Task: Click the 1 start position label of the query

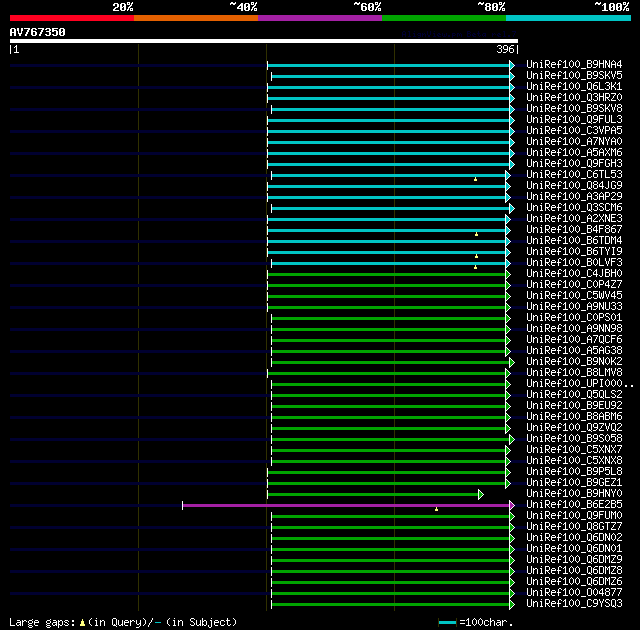Action: pyautogui.click(x=16, y=49)
